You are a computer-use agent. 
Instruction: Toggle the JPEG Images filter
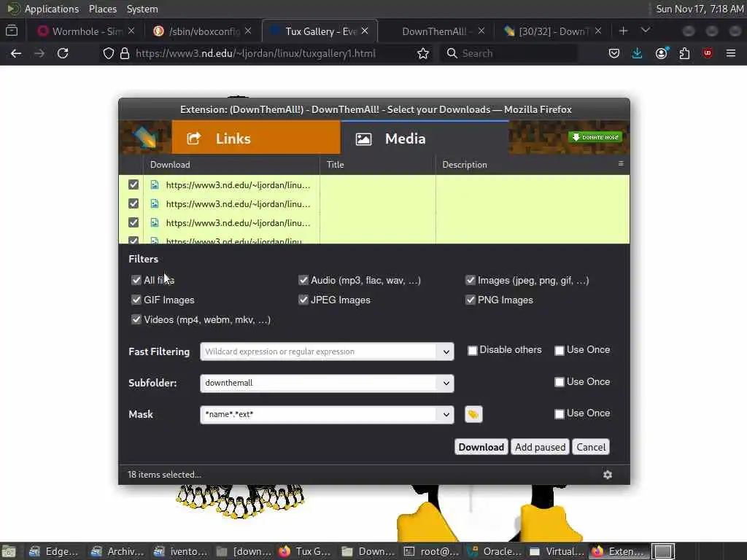pos(303,300)
